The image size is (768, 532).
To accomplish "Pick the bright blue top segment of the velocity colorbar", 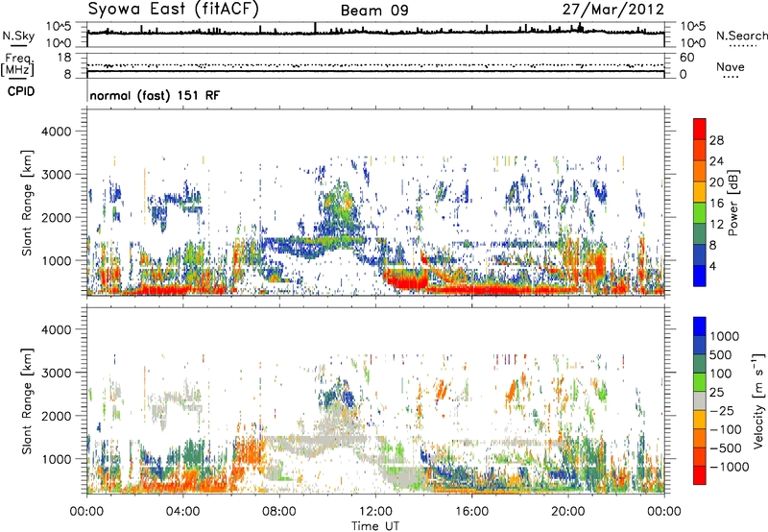I will tap(700, 326).
